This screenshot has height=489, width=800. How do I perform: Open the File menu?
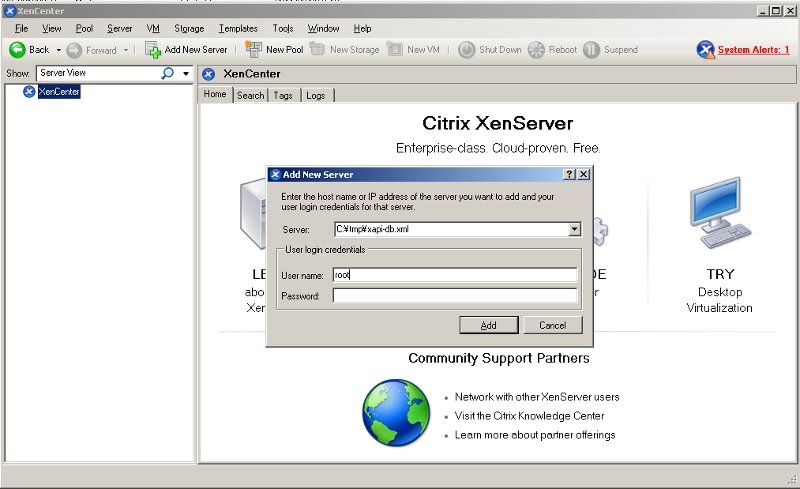[21, 29]
